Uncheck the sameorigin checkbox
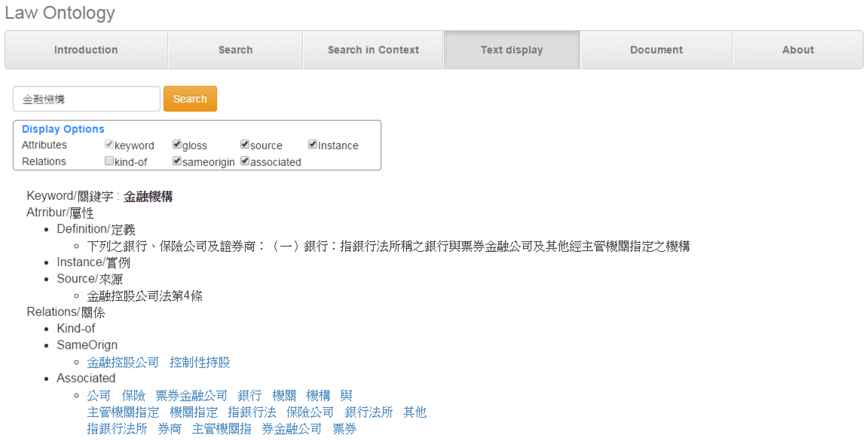868x440 pixels. click(176, 161)
